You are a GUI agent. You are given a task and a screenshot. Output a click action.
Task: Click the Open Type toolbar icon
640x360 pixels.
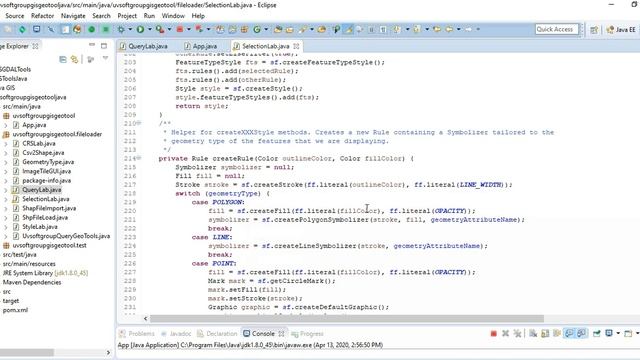click(x=278, y=29)
